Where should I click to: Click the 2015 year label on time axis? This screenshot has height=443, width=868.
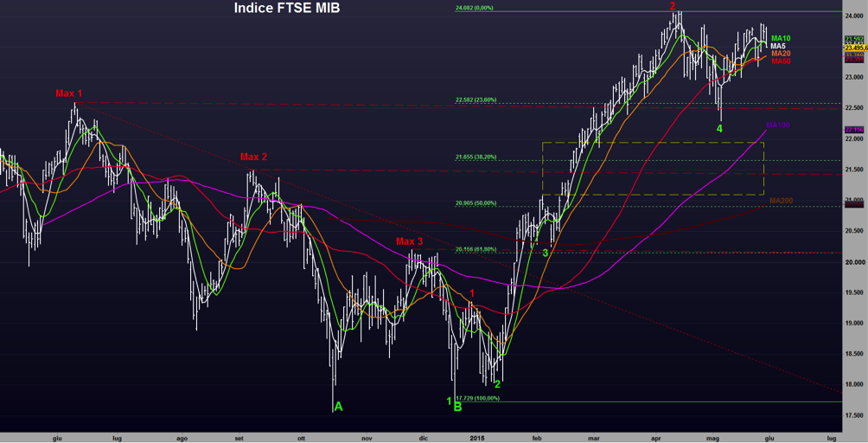[477, 438]
